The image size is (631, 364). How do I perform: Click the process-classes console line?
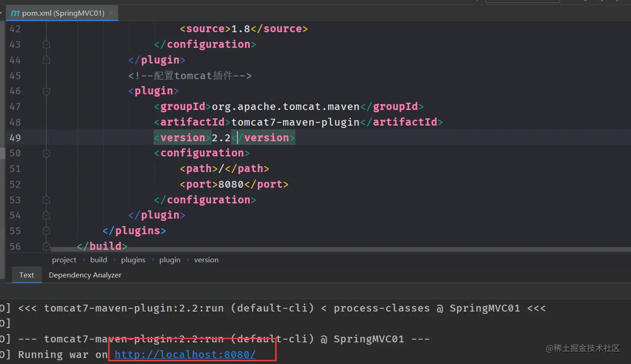tap(274, 308)
